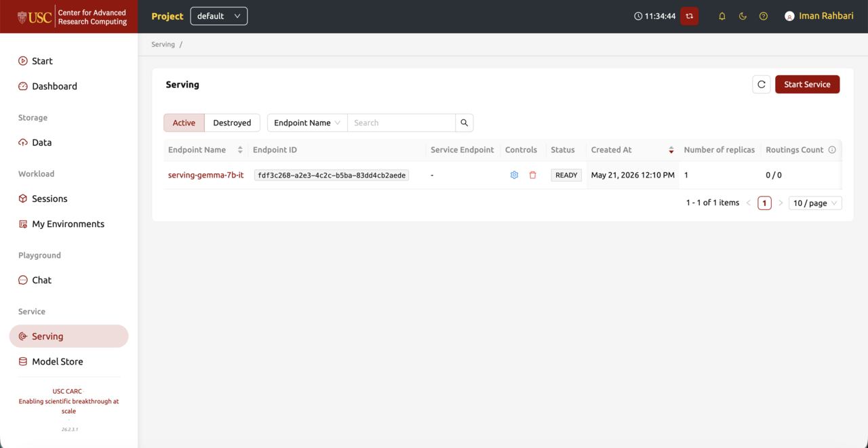Select the Active filter option
Viewport: 868px width, 448px height.
(184, 123)
